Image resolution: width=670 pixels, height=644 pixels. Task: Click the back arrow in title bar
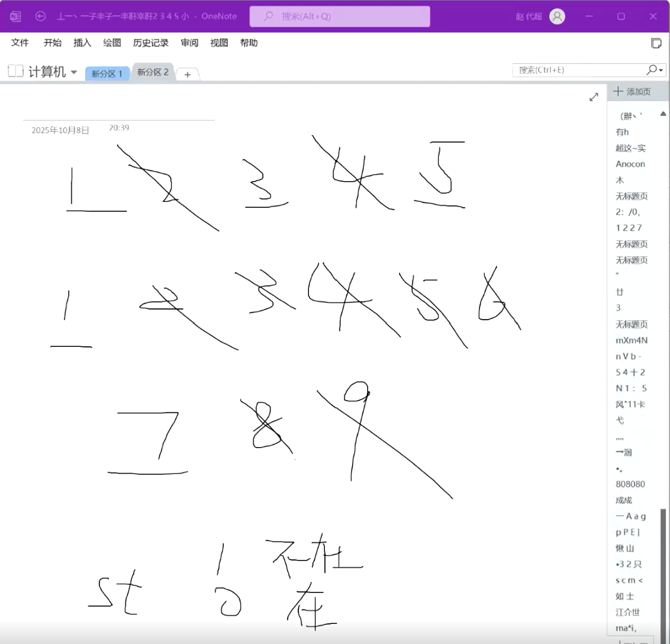(40, 17)
